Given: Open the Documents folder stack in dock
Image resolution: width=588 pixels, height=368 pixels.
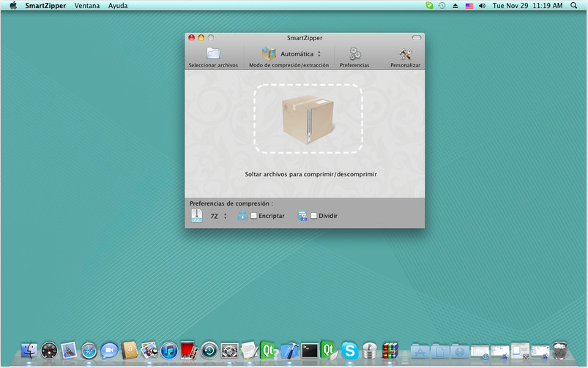Looking at the screenshot, I should tap(440, 351).
